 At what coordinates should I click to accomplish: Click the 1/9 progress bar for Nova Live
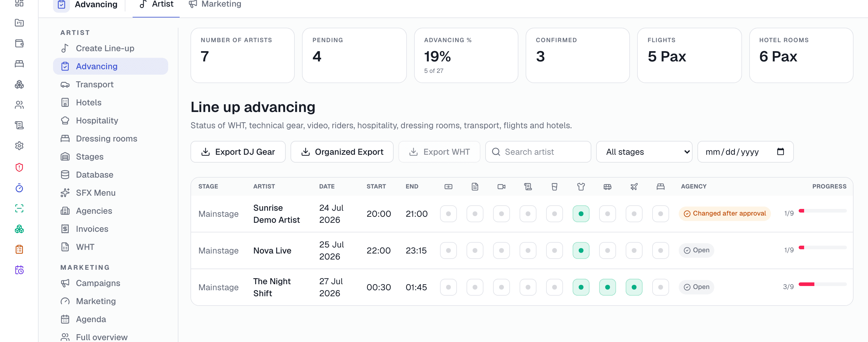click(822, 247)
